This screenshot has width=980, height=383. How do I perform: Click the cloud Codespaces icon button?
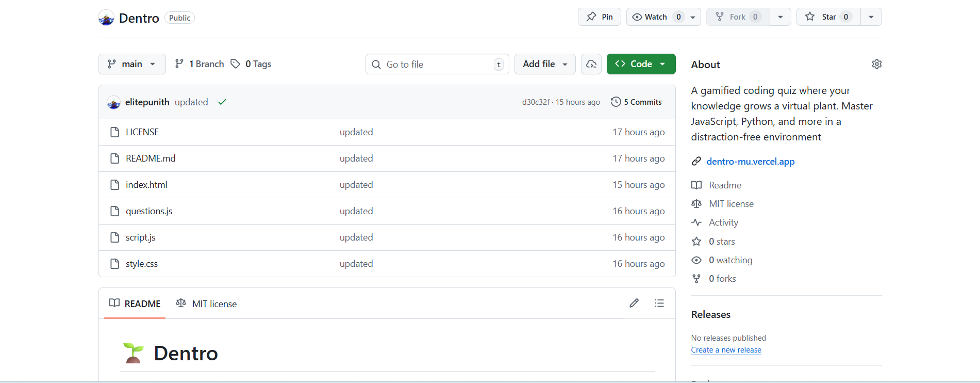[591, 64]
